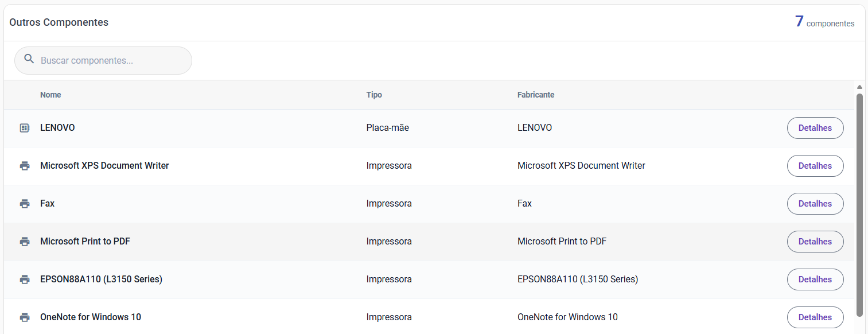The width and height of the screenshot is (868, 334).
Task: Focus the Buscar componentes search field
Action: click(x=103, y=60)
